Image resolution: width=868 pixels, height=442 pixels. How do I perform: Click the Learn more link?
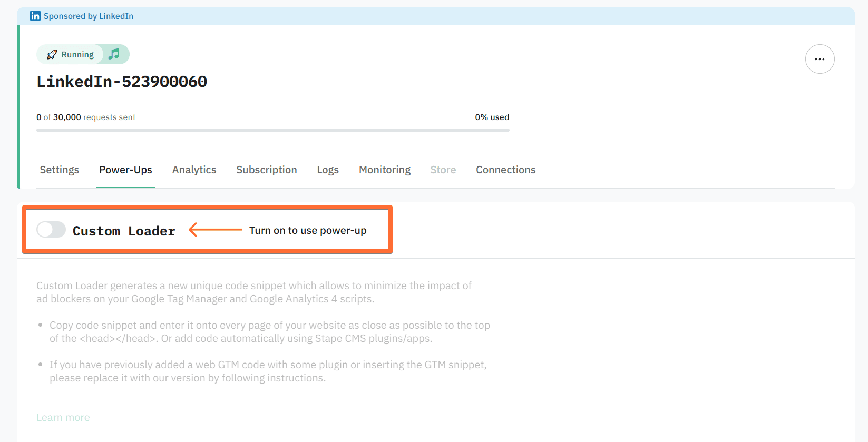coord(63,417)
